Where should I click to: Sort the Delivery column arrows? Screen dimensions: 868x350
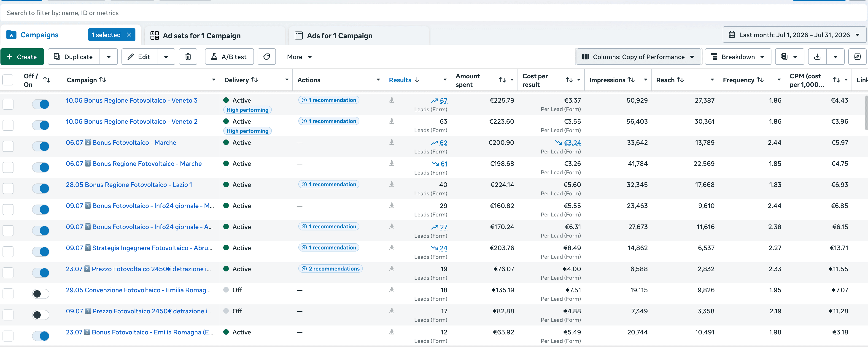click(x=255, y=80)
